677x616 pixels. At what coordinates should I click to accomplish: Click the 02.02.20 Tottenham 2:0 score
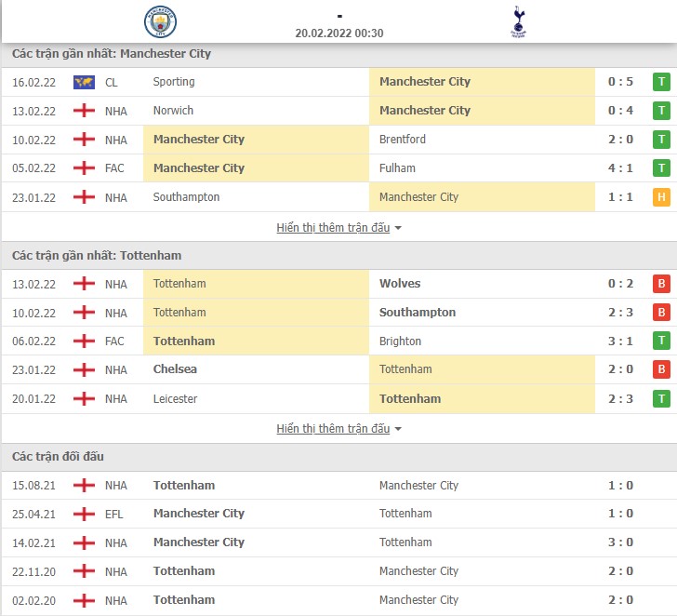click(620, 600)
